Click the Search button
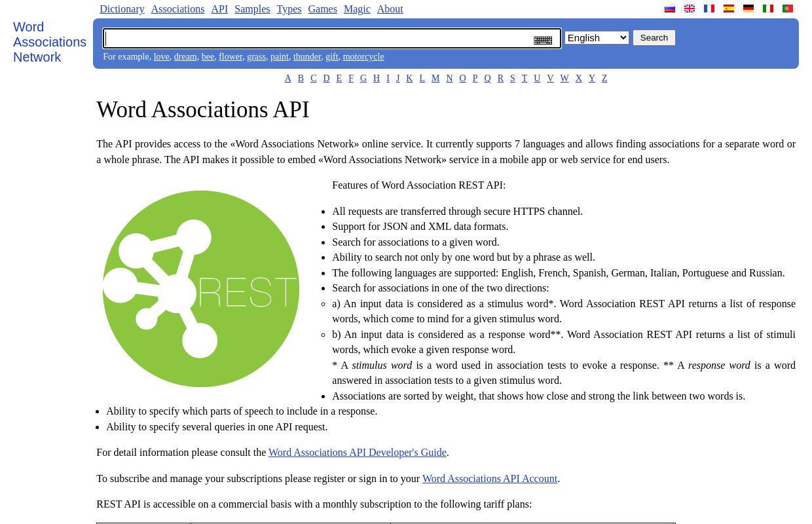This screenshot has height=524, width=812. pos(654,38)
